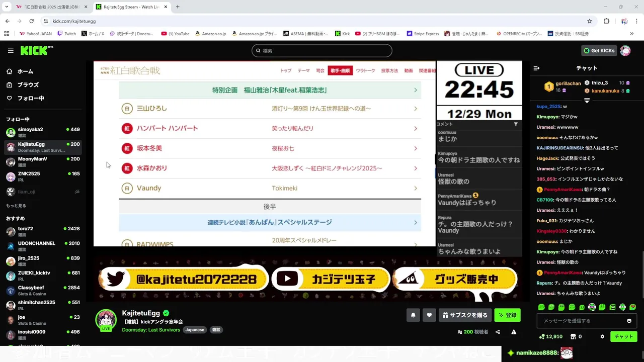Open recommended channel jiro_2525
This screenshot has width=644, height=362.
(43, 261)
